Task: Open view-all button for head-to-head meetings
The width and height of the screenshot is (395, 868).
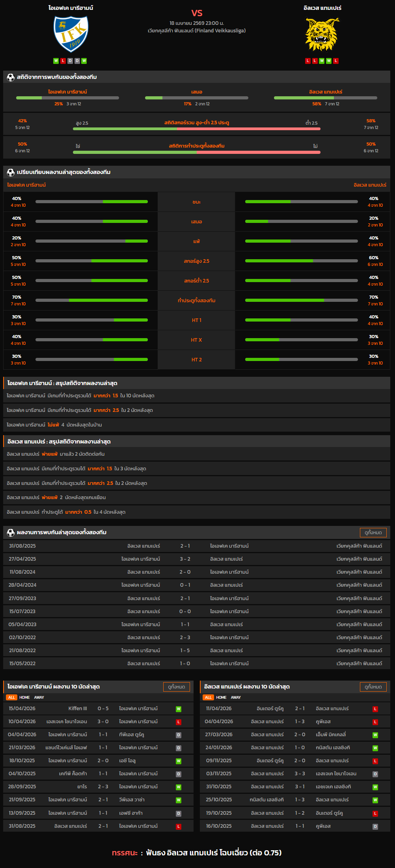Action: pos(373,533)
